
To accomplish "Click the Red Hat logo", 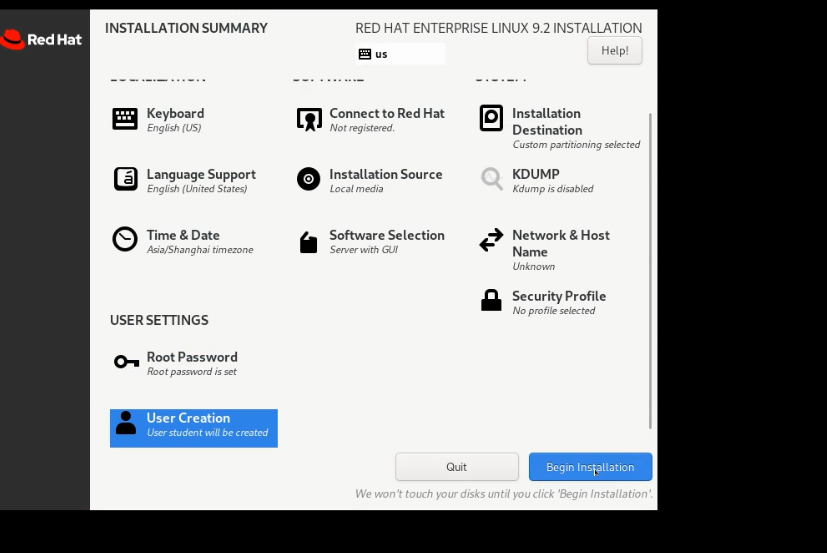I will (41, 40).
